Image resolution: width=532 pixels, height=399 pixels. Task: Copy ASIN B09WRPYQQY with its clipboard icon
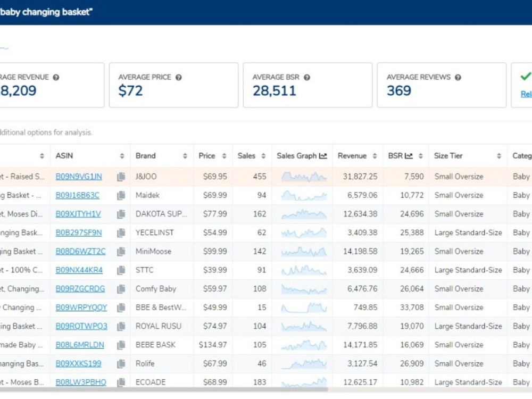coord(121,307)
